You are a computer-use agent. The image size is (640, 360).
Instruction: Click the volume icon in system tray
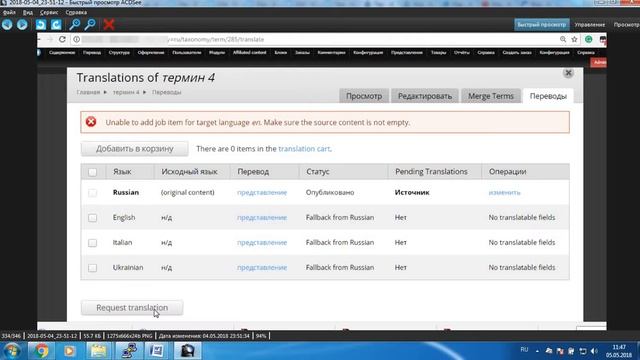594,351
